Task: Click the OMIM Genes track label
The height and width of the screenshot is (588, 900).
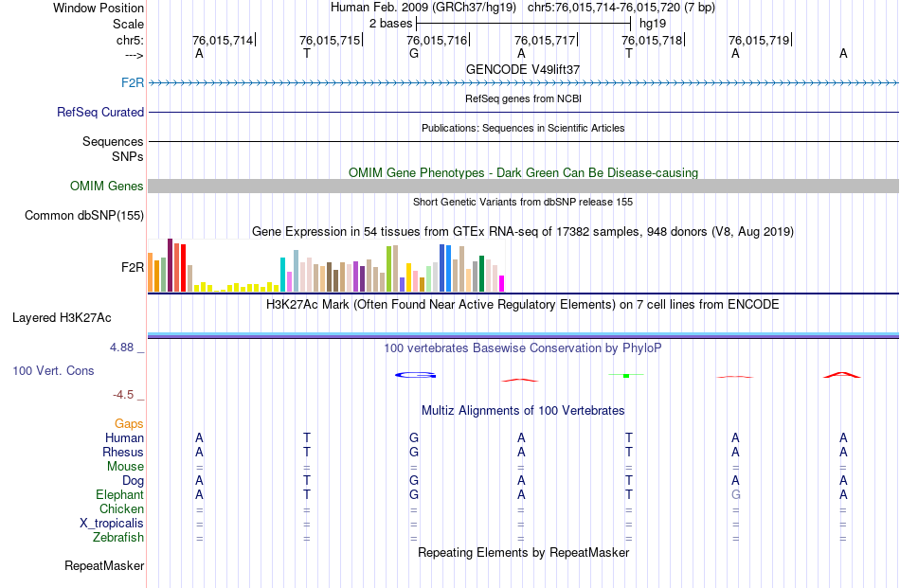Action: (x=106, y=186)
